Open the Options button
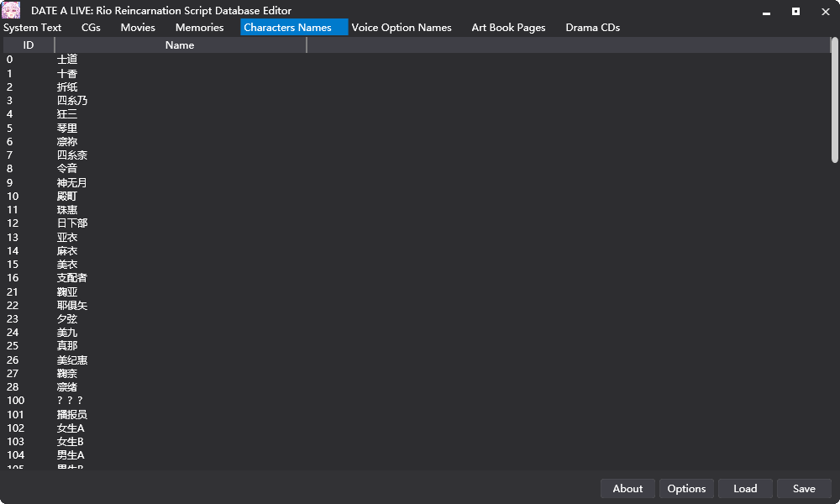 tap(686, 489)
